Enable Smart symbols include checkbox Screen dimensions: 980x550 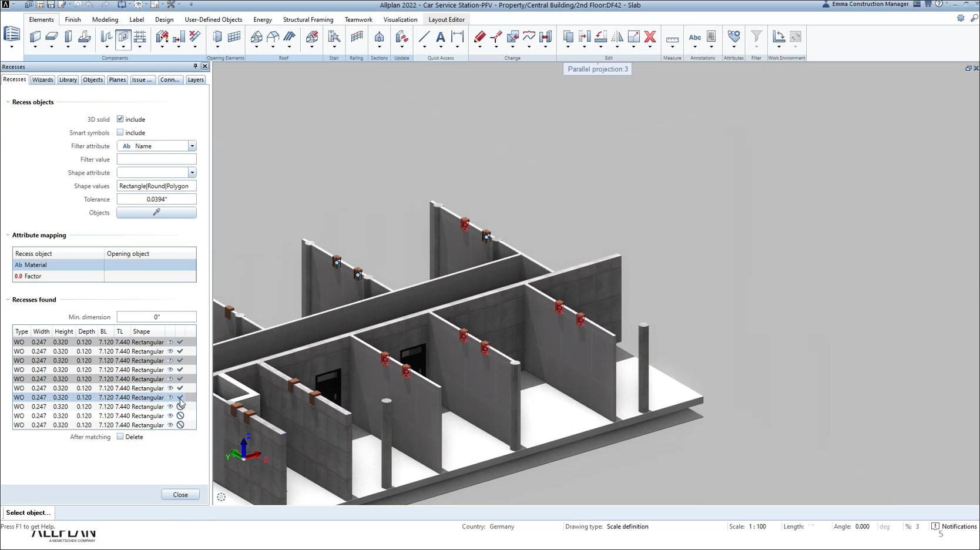click(120, 132)
